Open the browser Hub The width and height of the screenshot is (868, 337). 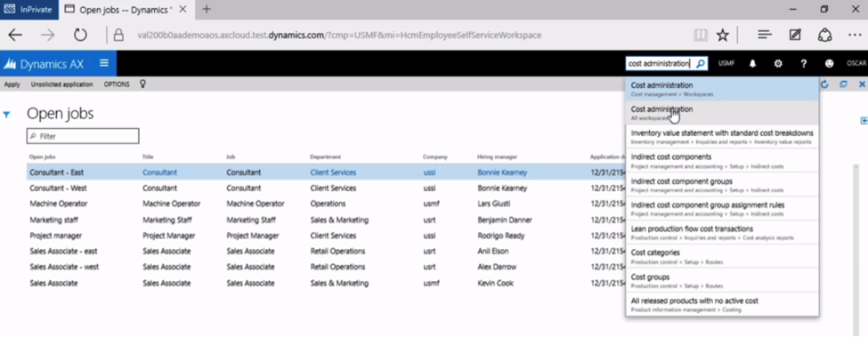point(765,35)
